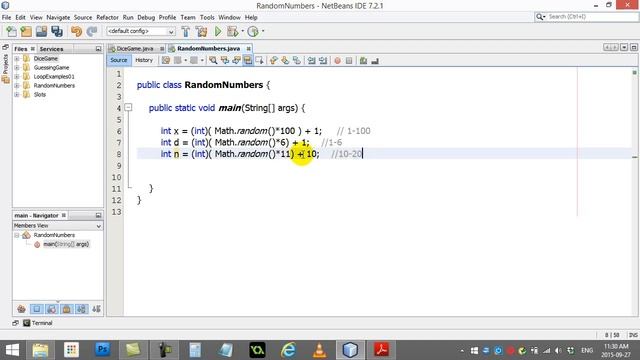Viewport: 640px width, 360px height.
Task: Switch to History view button
Action: (144, 60)
